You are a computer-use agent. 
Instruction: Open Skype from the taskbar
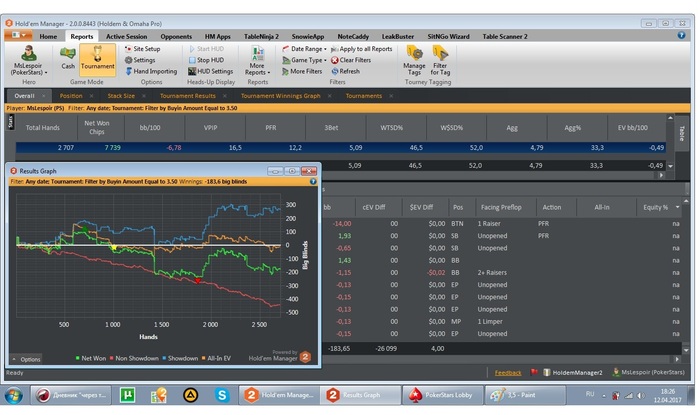222,395
